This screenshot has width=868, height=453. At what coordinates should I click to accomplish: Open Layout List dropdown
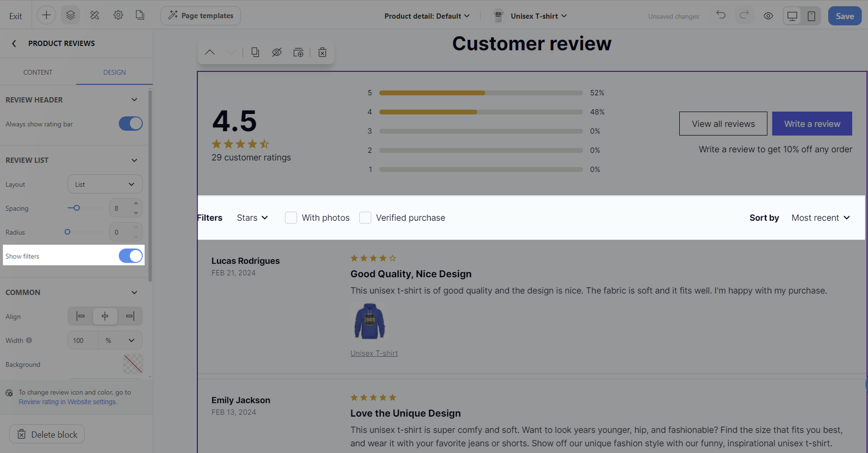105,184
